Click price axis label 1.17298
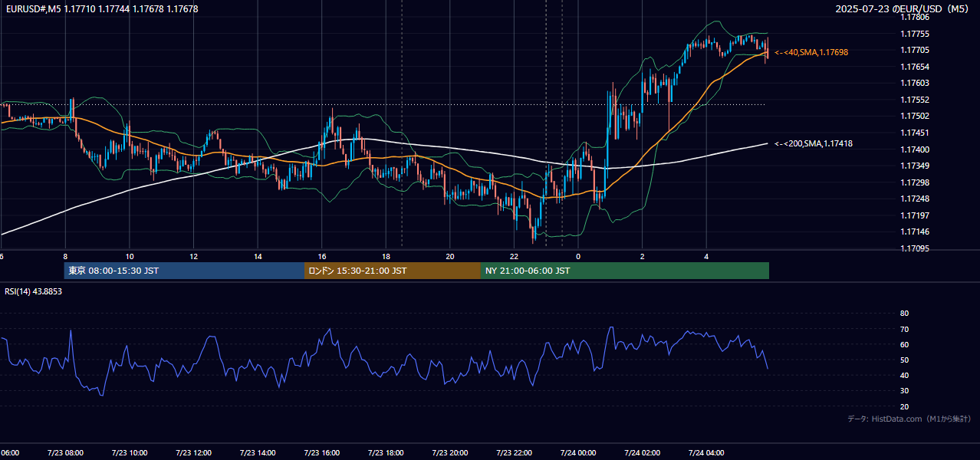Screen dimensions: 980x460 click(x=914, y=182)
